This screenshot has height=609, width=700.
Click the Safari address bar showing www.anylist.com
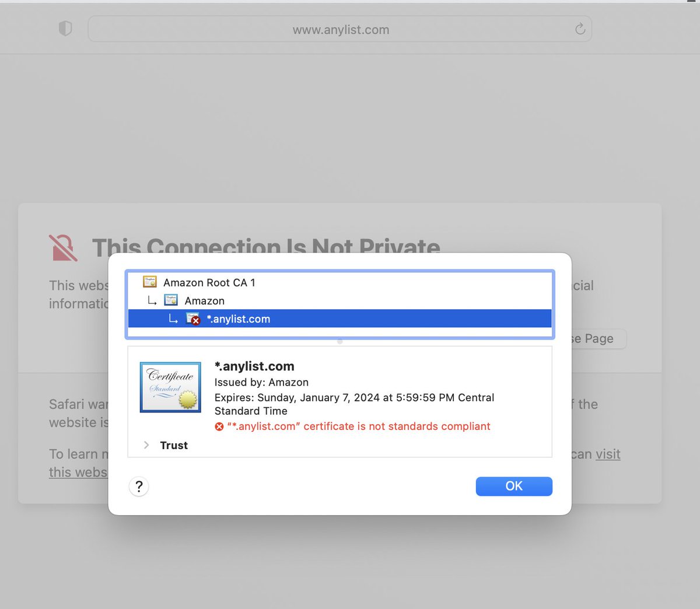[339, 29]
